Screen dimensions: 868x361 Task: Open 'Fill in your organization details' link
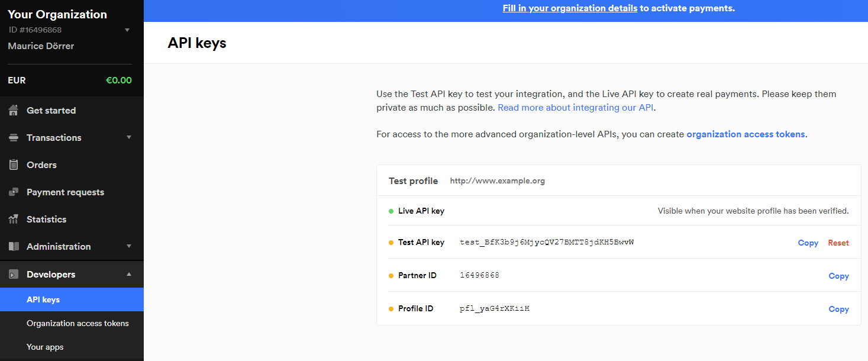tap(569, 8)
